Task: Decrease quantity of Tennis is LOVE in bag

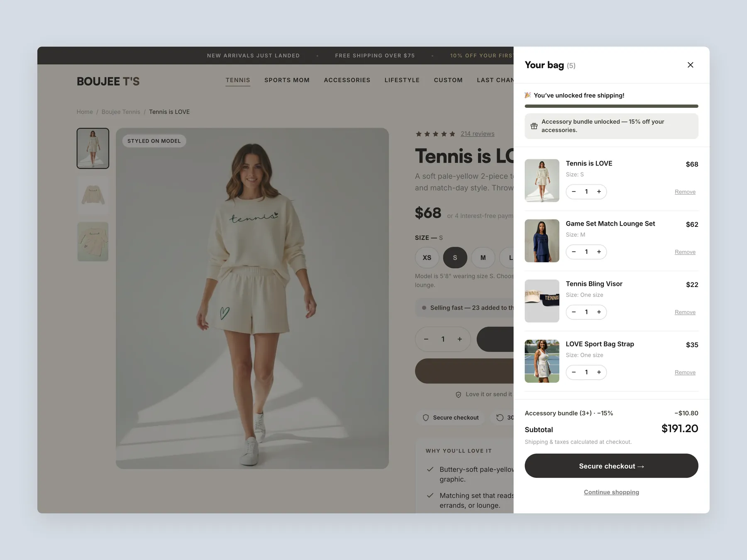Action: 574,192
